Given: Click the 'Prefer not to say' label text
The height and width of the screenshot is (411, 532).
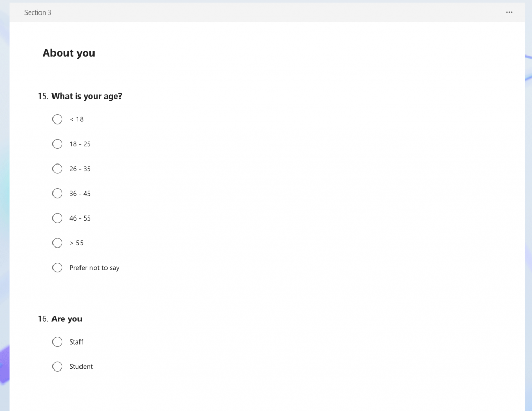Looking at the screenshot, I should tap(95, 268).
